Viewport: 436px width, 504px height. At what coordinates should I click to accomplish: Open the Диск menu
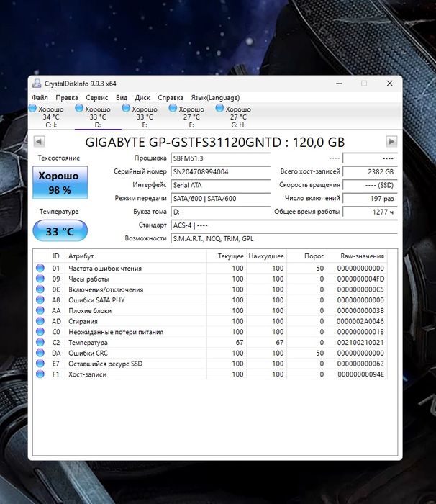click(x=142, y=98)
